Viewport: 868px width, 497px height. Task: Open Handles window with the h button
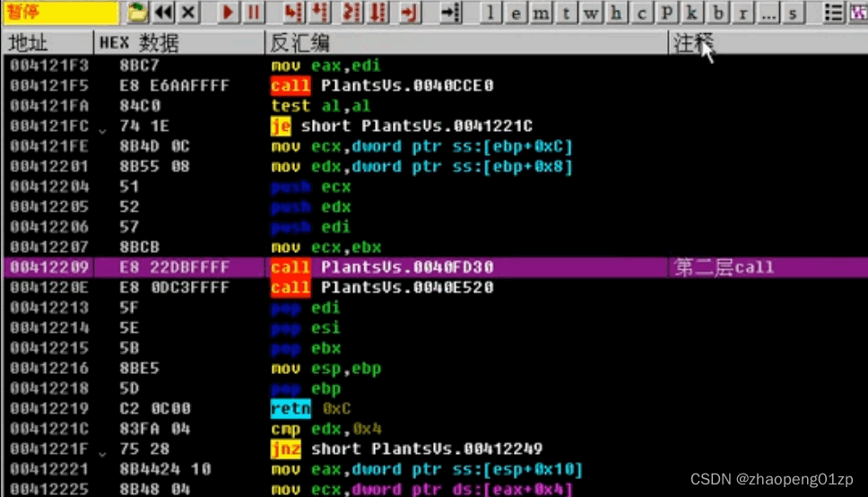point(616,13)
